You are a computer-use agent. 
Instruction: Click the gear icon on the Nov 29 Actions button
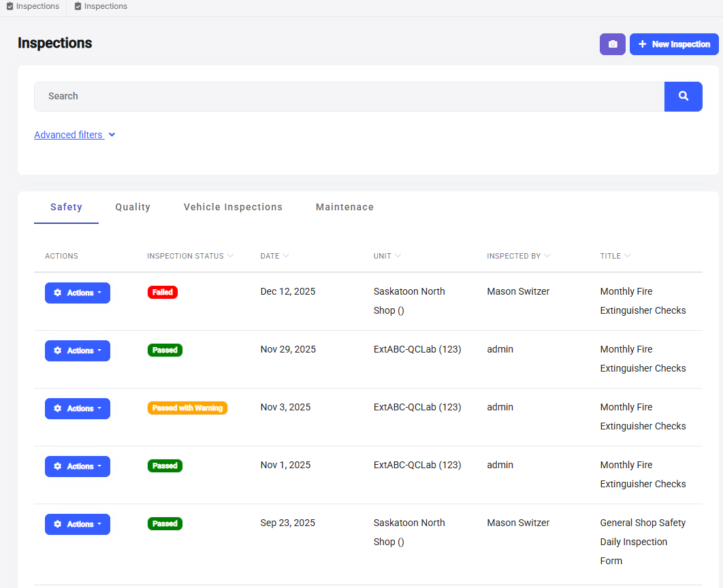(58, 350)
